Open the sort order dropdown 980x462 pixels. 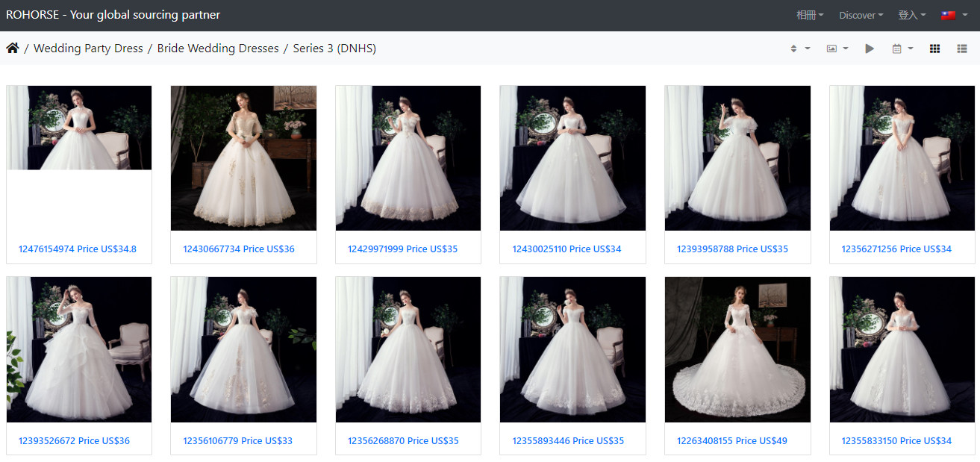click(x=799, y=49)
